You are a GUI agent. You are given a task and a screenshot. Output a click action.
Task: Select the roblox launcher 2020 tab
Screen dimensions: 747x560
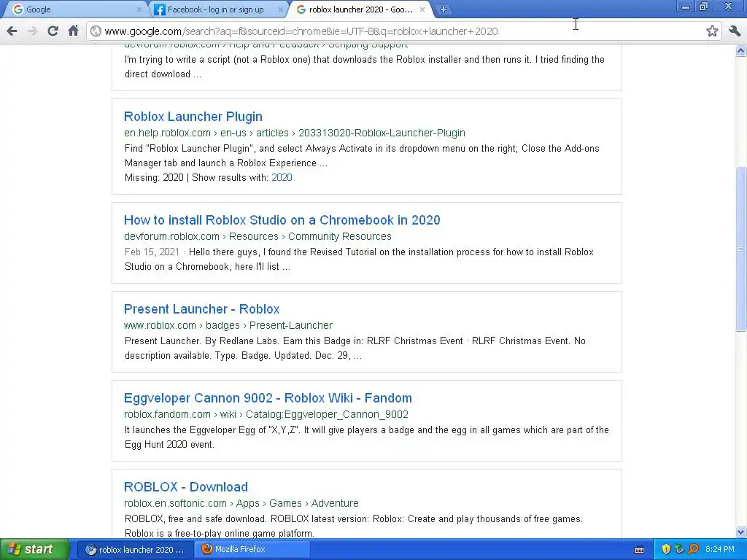click(360, 9)
